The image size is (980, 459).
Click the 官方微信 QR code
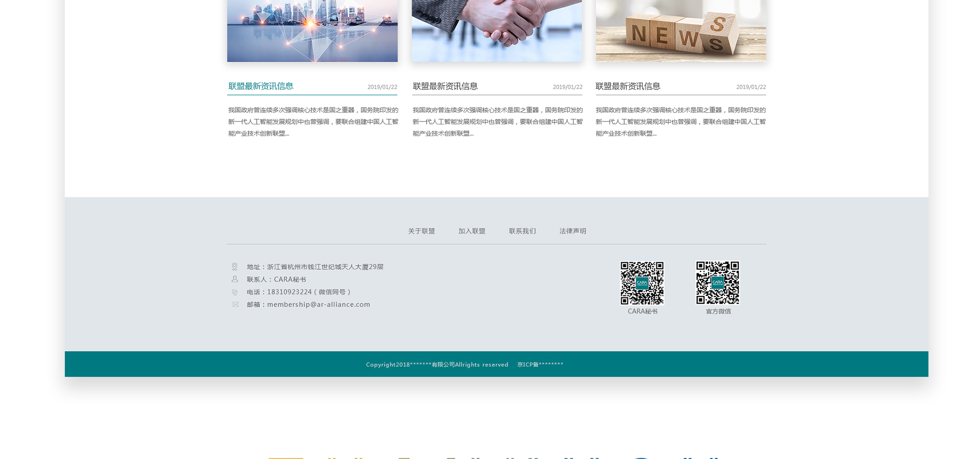718,283
